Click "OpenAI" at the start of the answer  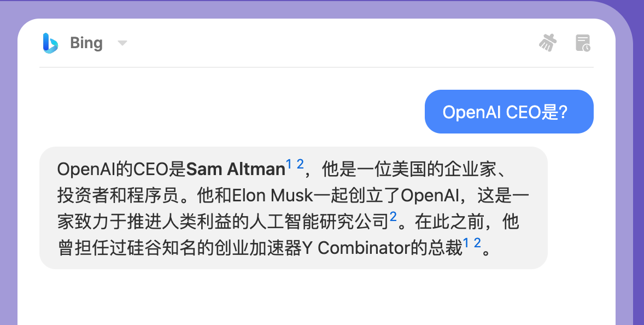point(85,167)
